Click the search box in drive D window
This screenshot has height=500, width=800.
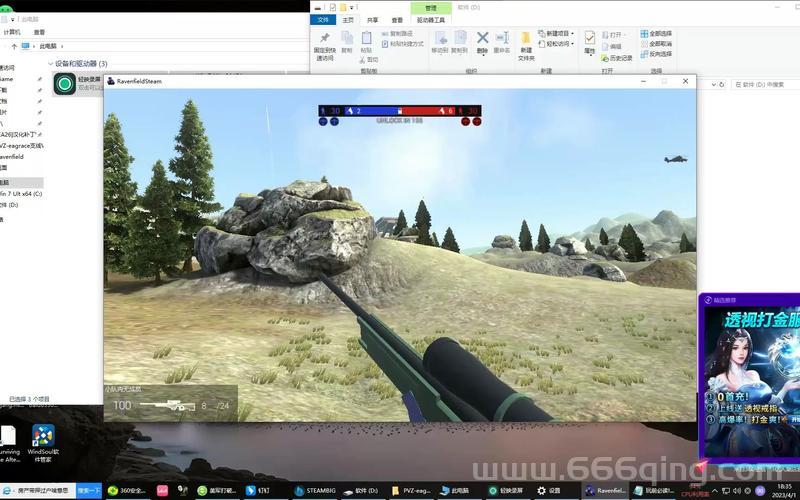tap(765, 84)
